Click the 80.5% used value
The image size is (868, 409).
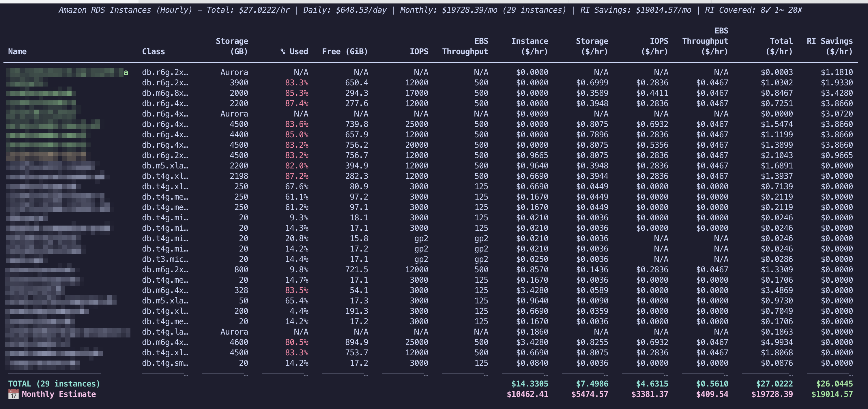point(297,342)
